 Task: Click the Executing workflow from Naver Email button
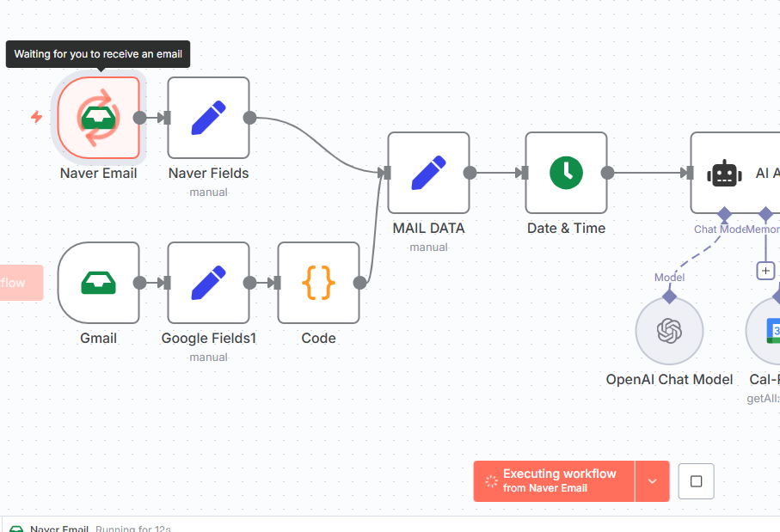coord(554,481)
